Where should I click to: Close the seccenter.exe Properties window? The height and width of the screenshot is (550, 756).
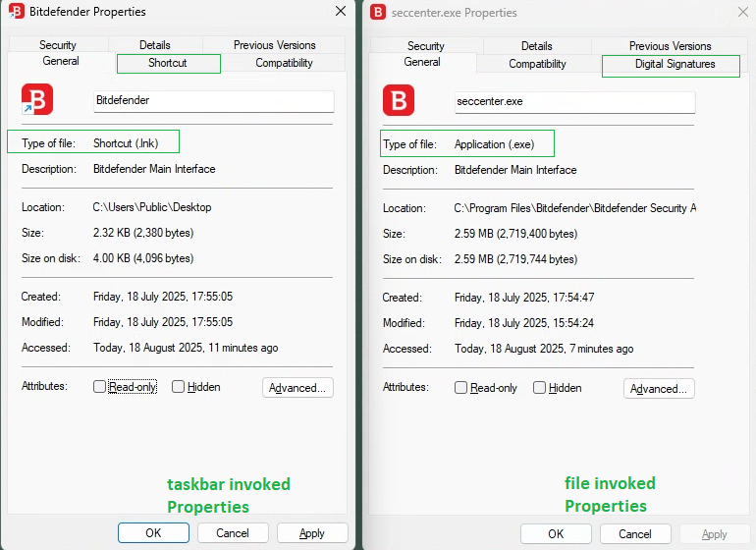click(743, 12)
